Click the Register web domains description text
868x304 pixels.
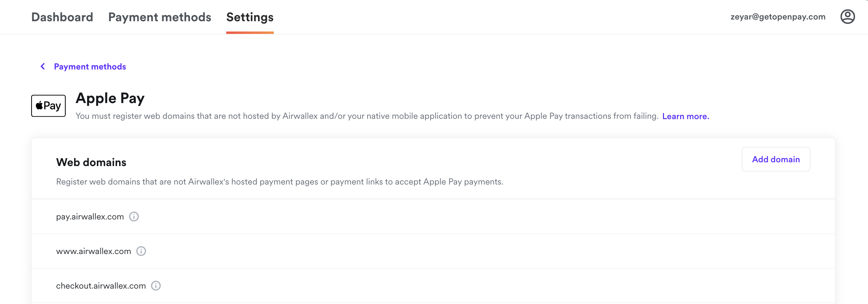280,182
